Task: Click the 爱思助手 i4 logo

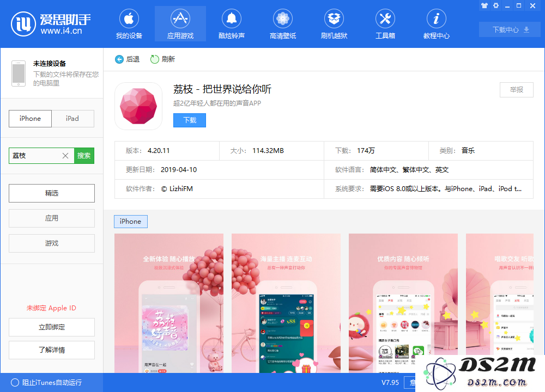Action: coord(51,23)
